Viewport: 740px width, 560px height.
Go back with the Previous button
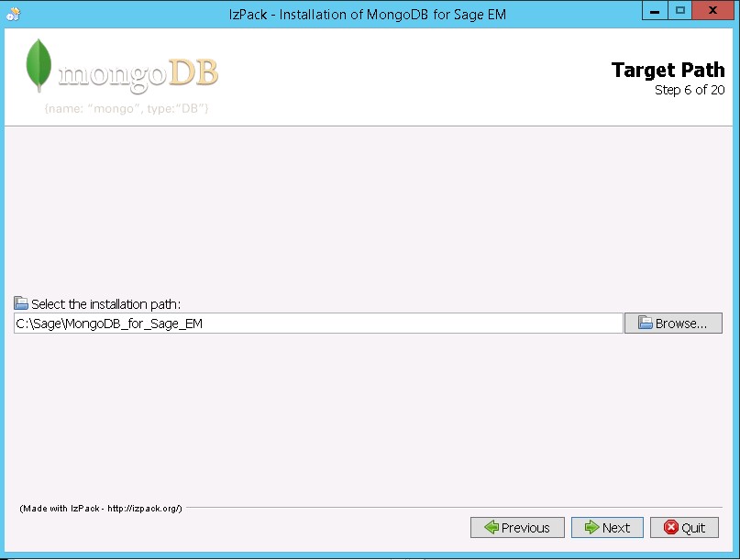(517, 528)
